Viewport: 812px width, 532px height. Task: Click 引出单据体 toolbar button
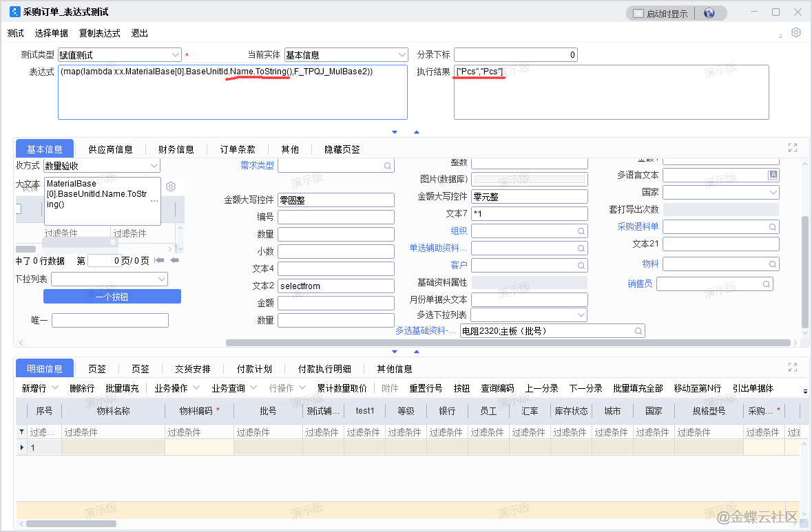753,388
